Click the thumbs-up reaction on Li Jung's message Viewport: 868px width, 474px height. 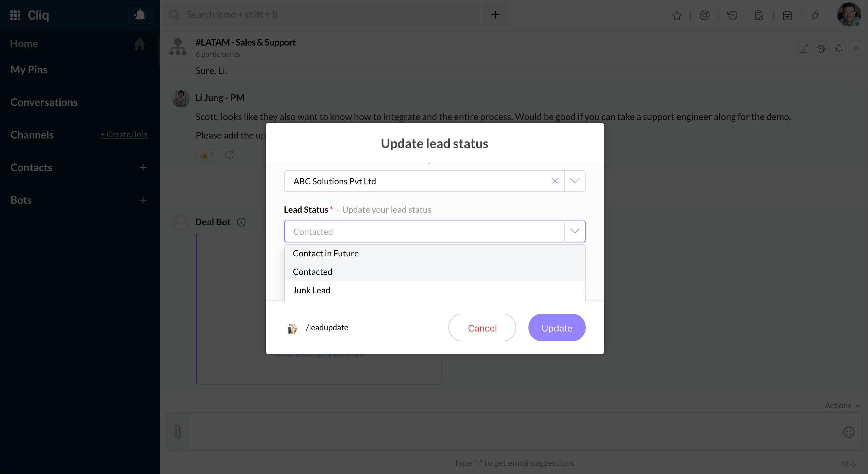tap(207, 155)
